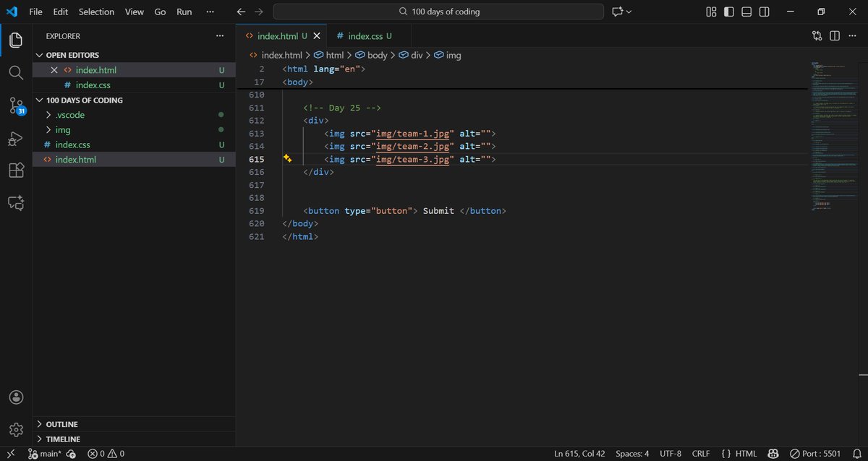This screenshot has width=868, height=461.
Task: Select index.html in the project file tree
Action: (x=134, y=160)
